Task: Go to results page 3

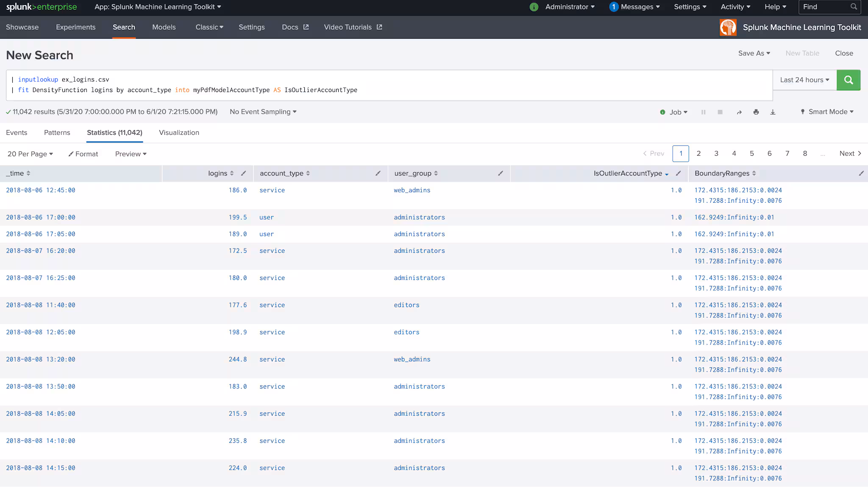Action: [716, 154]
